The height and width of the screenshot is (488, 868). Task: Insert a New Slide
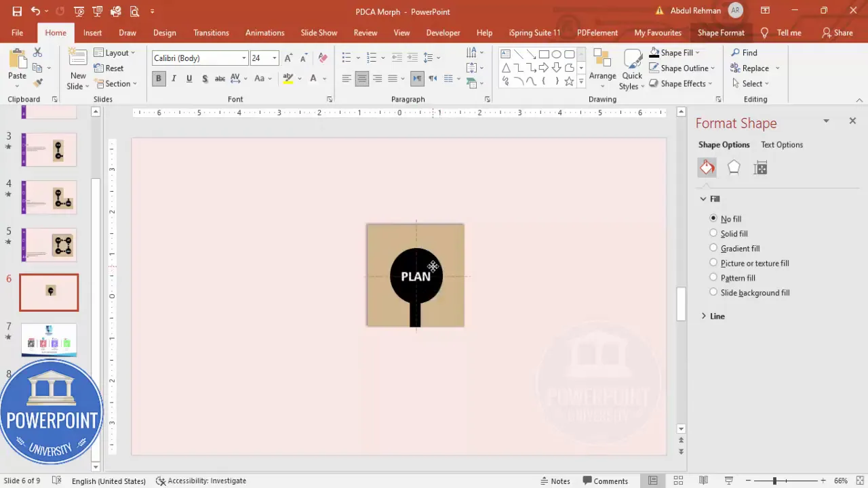point(78,69)
